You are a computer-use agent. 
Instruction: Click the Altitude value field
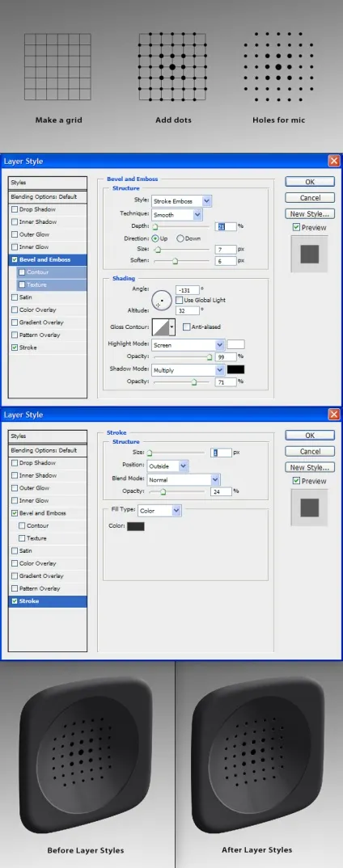[188, 310]
